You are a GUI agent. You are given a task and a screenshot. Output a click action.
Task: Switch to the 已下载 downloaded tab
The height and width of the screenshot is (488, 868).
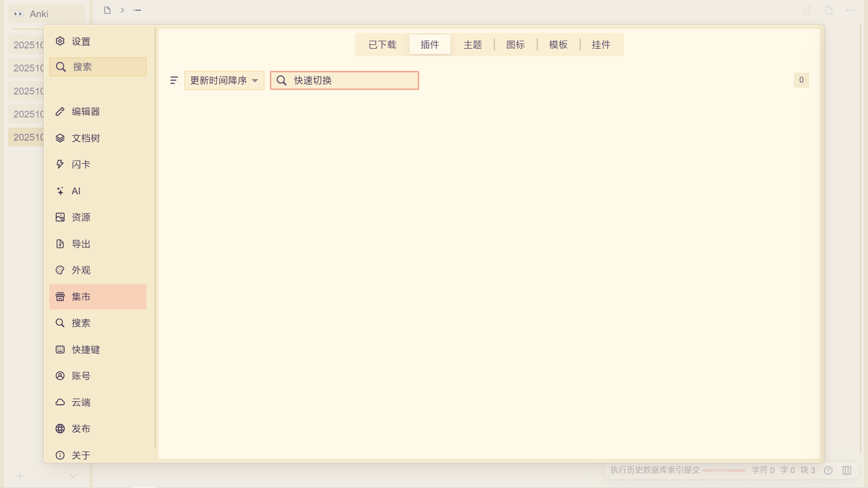click(382, 45)
